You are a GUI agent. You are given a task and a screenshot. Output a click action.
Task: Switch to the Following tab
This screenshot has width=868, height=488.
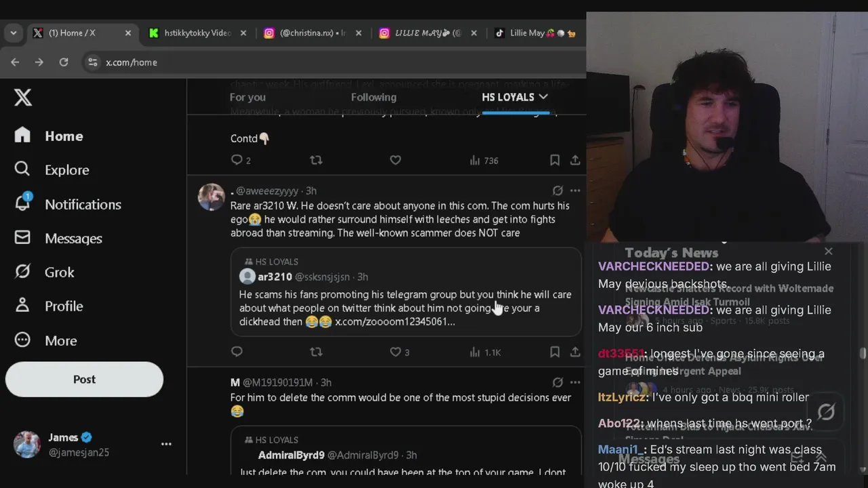tap(374, 97)
